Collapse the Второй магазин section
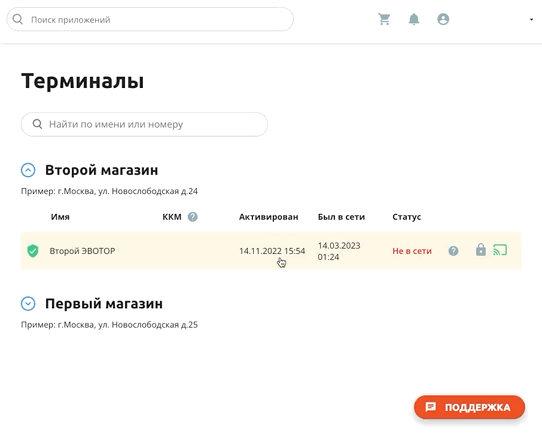The height and width of the screenshot is (436, 542). pos(28,170)
